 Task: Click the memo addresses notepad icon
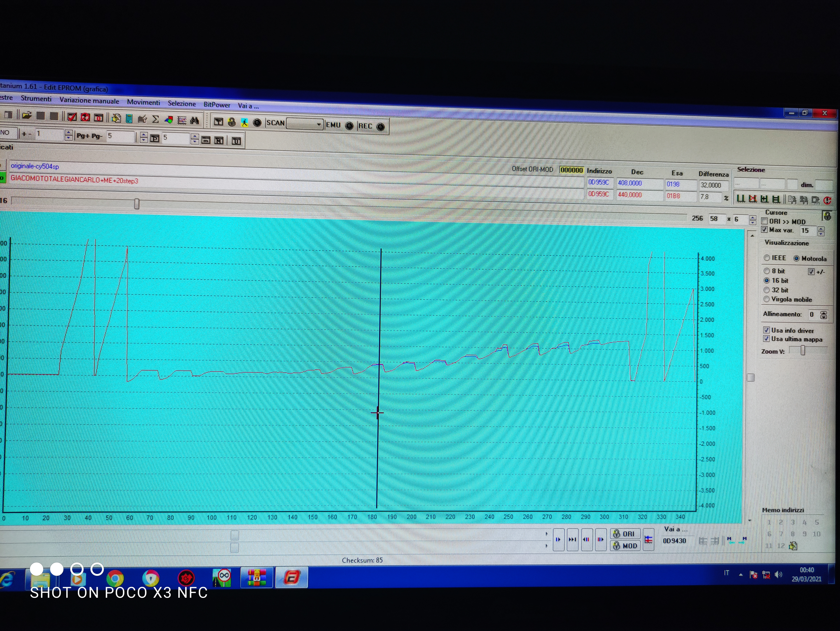[793, 546]
